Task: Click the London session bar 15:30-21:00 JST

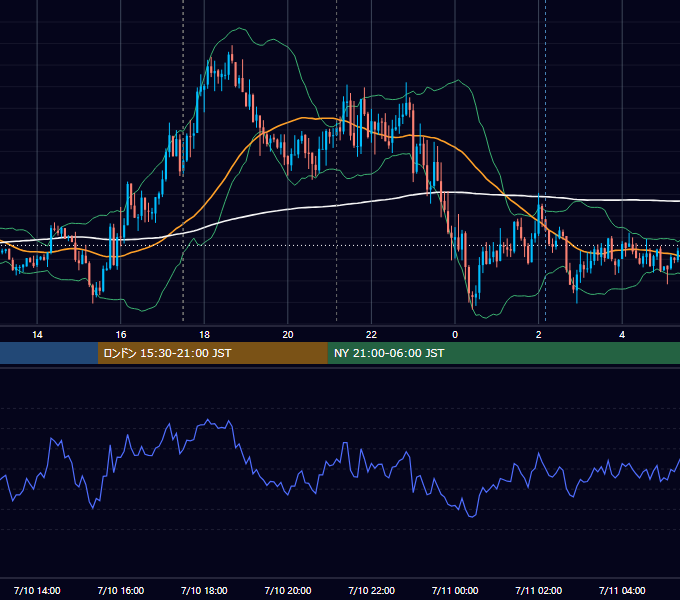Action: (212, 353)
